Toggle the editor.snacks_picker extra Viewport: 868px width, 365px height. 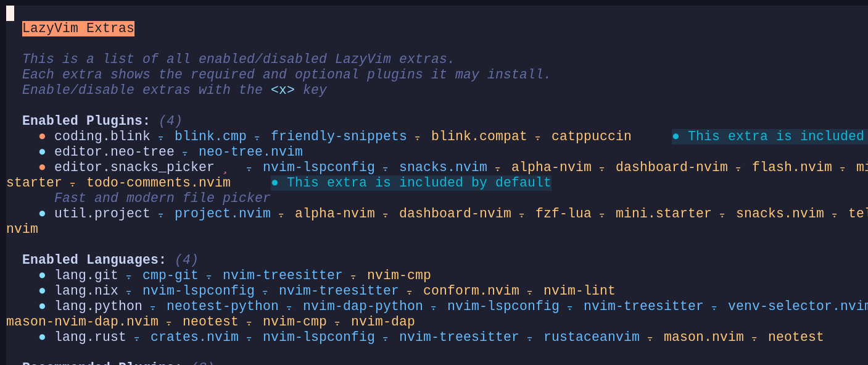tap(134, 167)
